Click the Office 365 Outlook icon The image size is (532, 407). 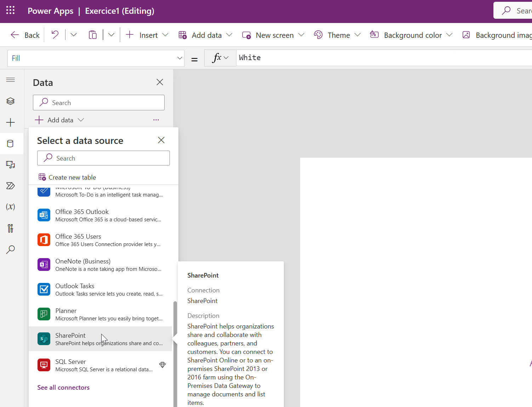44,215
